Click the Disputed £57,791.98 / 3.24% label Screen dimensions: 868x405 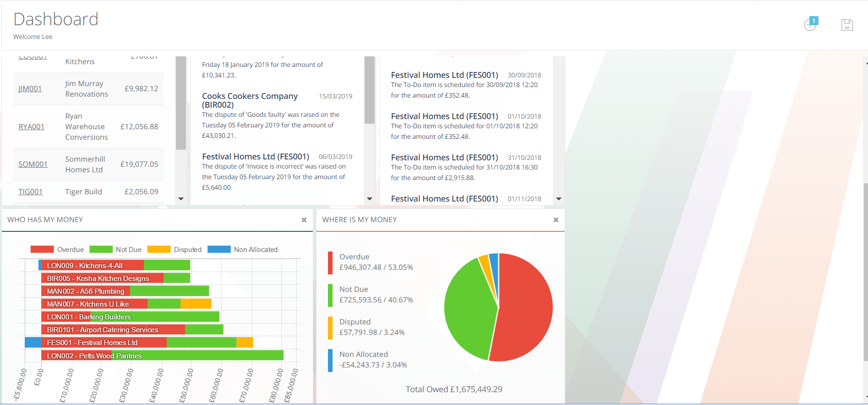(372, 327)
